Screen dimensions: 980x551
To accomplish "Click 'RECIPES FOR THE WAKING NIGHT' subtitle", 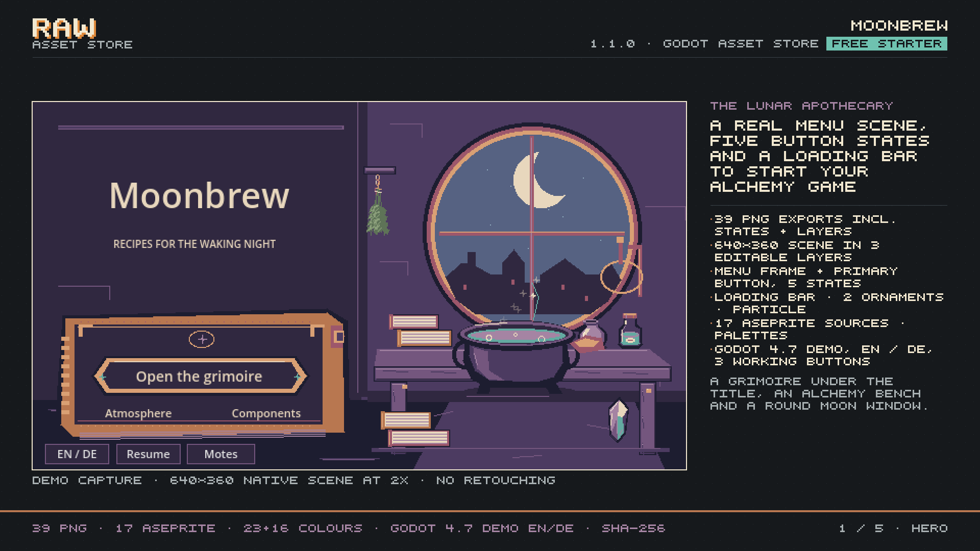I will 194,244.
